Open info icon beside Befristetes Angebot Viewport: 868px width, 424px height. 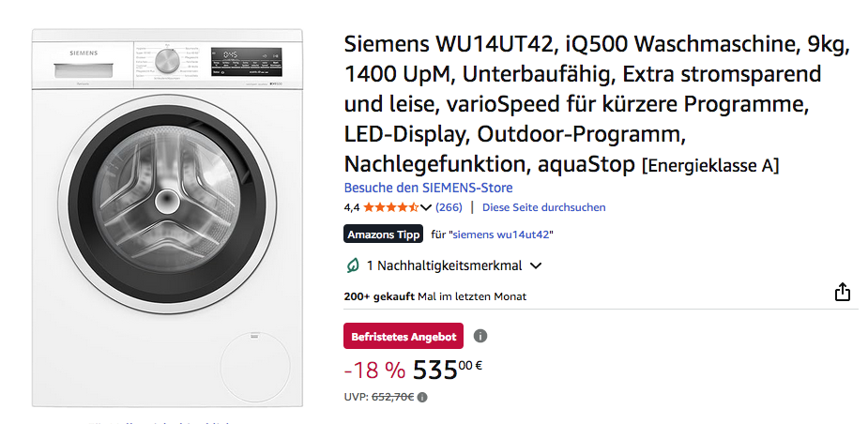(x=480, y=336)
